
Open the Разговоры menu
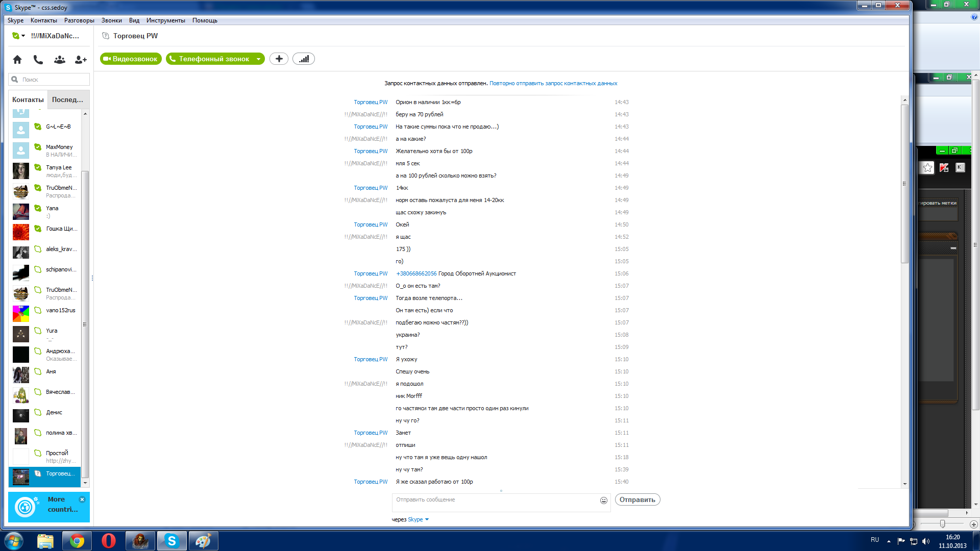tap(79, 20)
